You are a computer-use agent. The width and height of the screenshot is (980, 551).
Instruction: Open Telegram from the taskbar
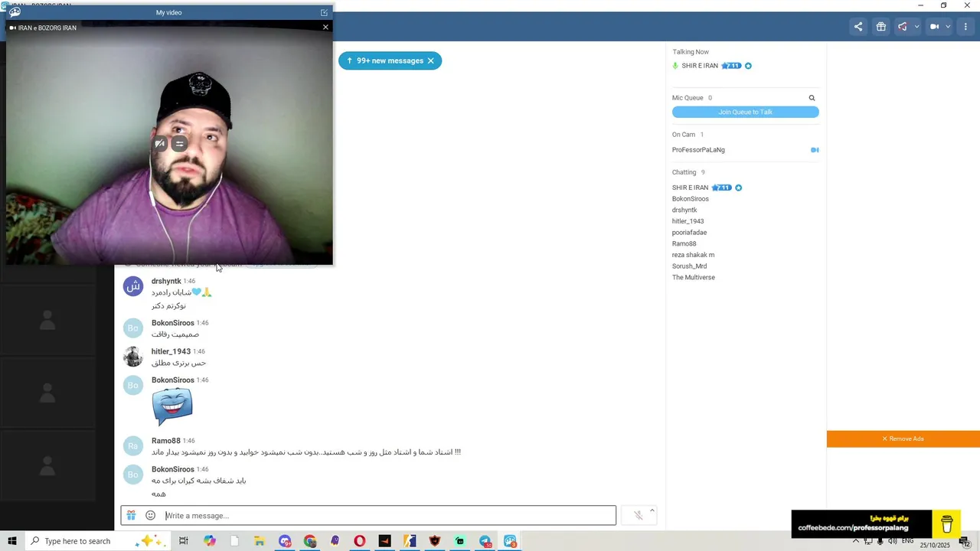coord(485,541)
